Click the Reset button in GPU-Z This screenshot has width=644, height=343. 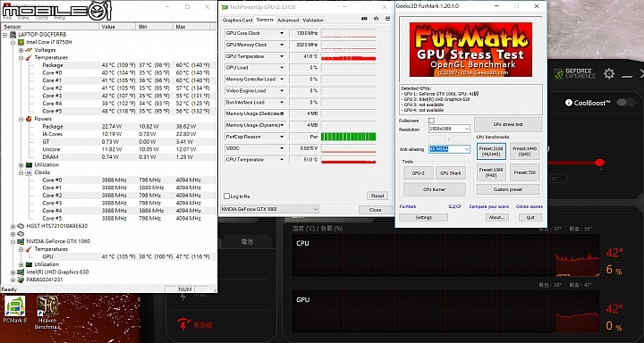[x=377, y=197]
